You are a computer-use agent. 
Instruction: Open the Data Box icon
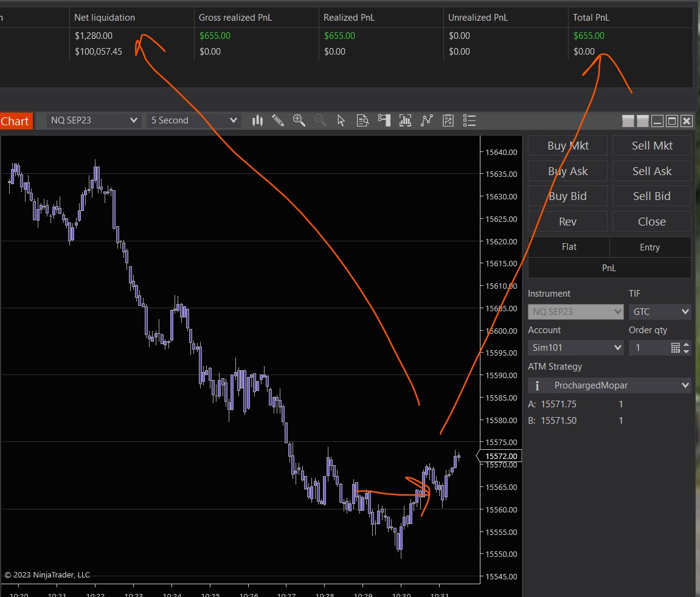coord(363,120)
